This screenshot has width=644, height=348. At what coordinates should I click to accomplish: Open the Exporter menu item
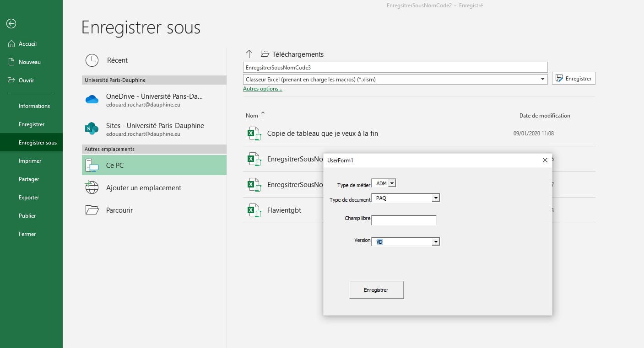(x=29, y=198)
